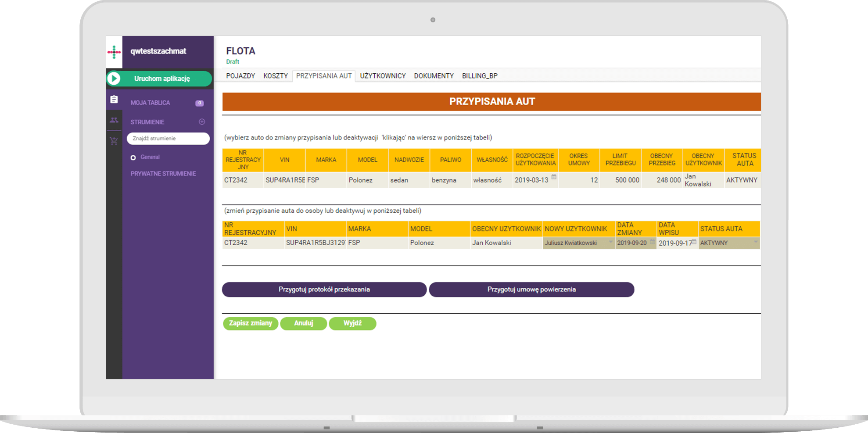Add a stream with the STRUMIENIE plus icon
868x433 pixels.
point(202,122)
